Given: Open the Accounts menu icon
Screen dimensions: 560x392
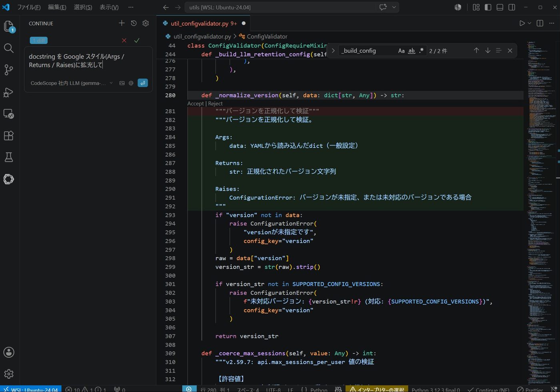Looking at the screenshot, I should click(9, 352).
